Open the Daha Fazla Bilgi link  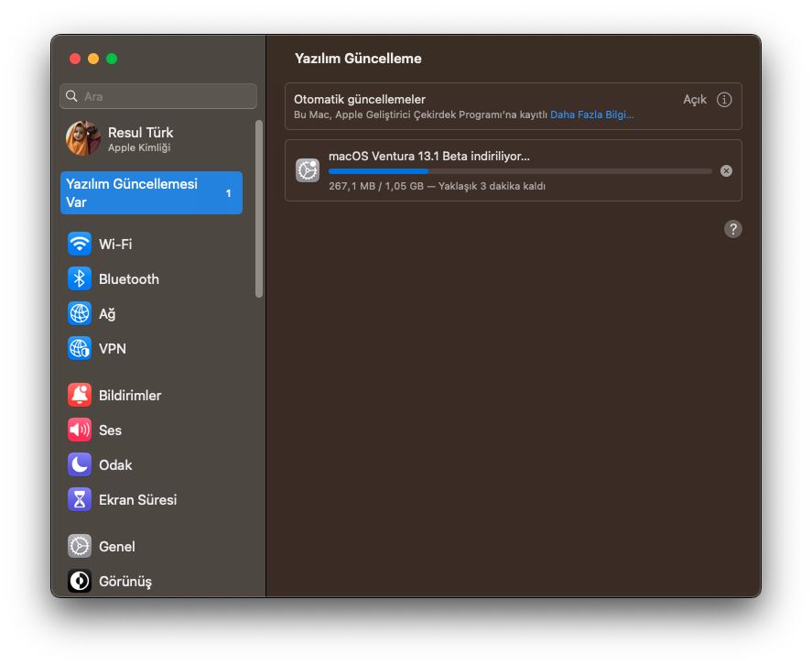point(591,115)
